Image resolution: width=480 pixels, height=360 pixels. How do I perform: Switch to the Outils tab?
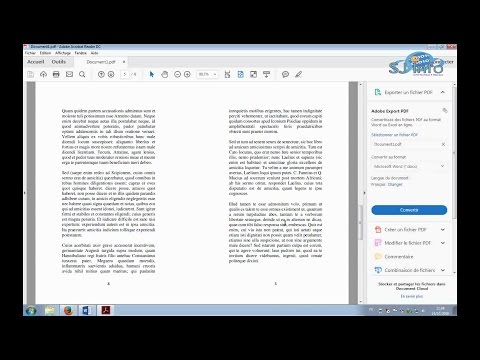[x=59, y=62]
